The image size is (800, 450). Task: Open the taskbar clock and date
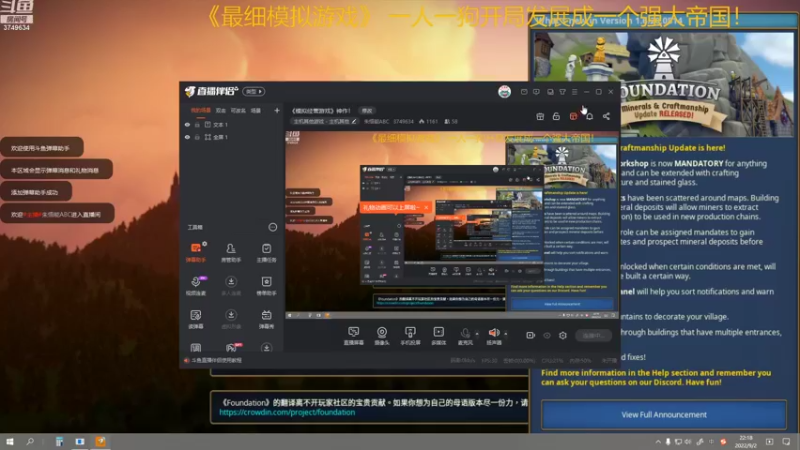[745, 441]
